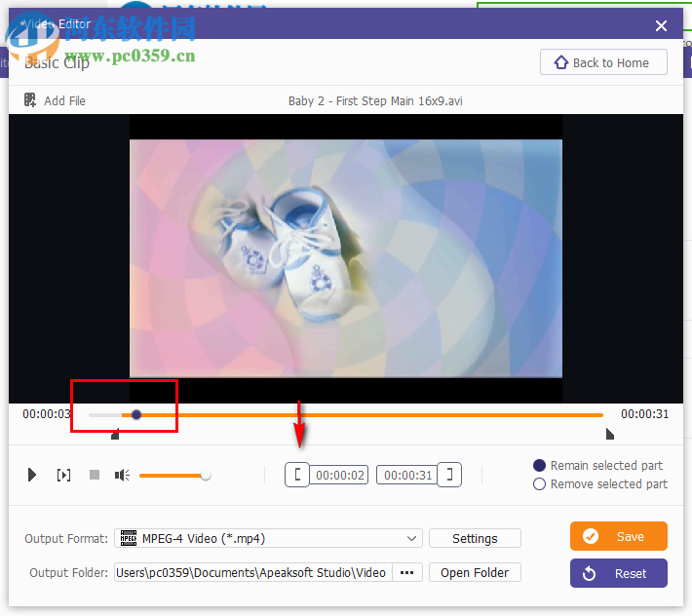
Task: Play the selected clip segment
Action: point(63,476)
